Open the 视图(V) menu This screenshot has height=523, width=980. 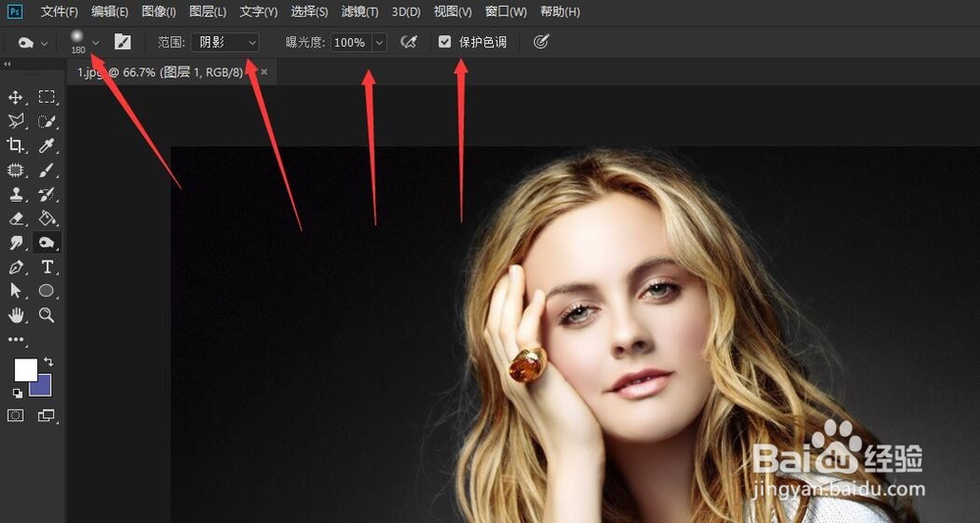pyautogui.click(x=453, y=12)
